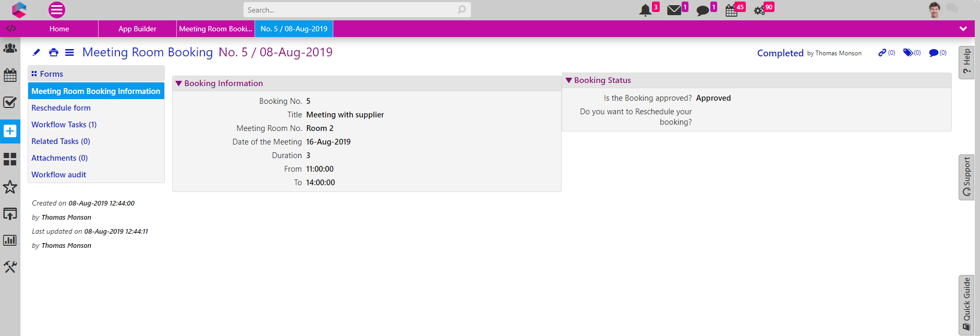Open the calendar icon with 45 badge
The width and height of the screenshot is (980, 336).
pyautogui.click(x=731, y=10)
